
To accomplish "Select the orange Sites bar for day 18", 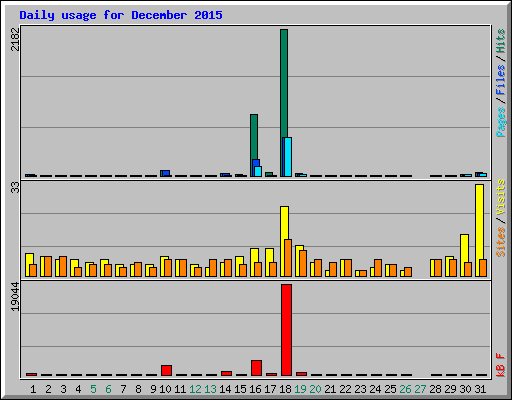I will click(x=288, y=258).
